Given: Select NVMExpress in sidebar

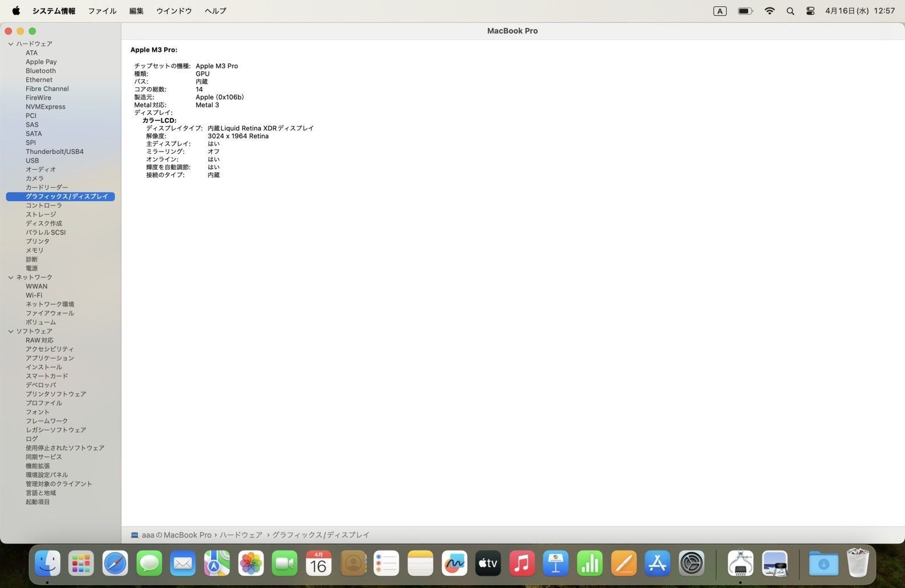Looking at the screenshot, I should click(x=45, y=107).
